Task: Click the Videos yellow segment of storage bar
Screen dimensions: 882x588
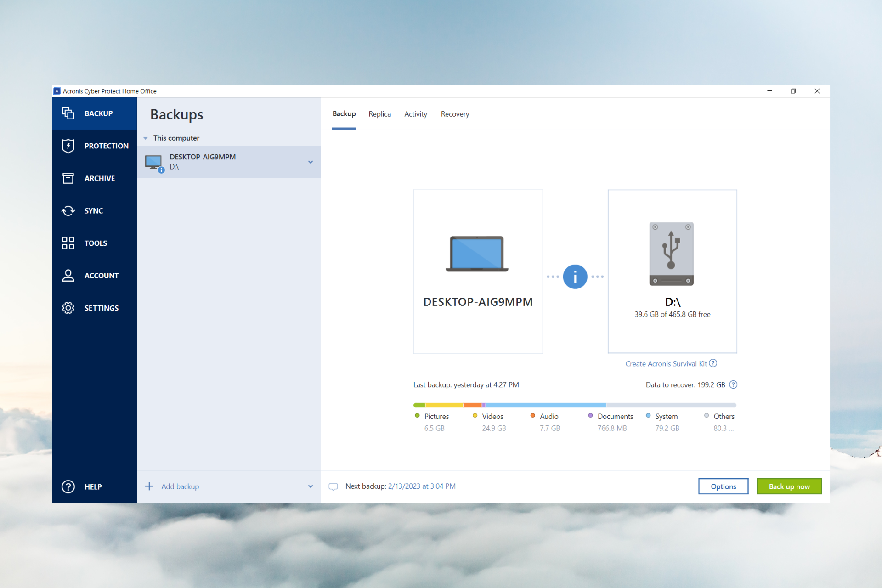Action: coord(444,405)
